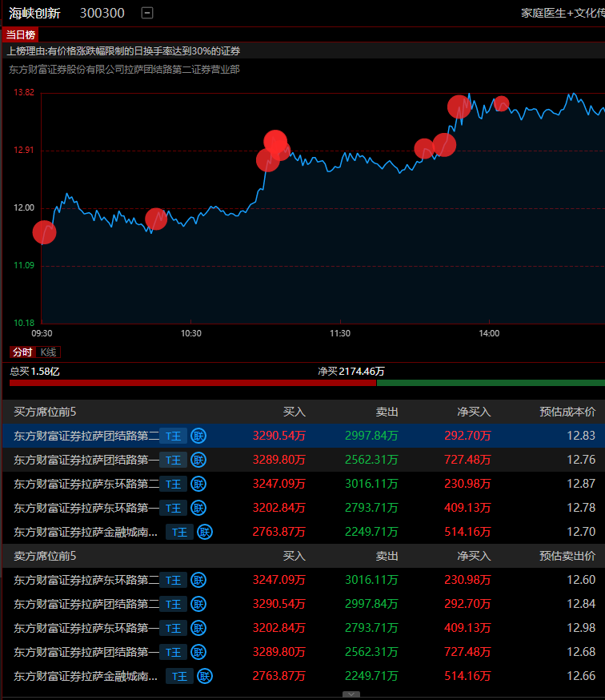This screenshot has height=700, width=605.
Task: Expand the list with the bottom down-arrow handle
Action: (x=351, y=694)
